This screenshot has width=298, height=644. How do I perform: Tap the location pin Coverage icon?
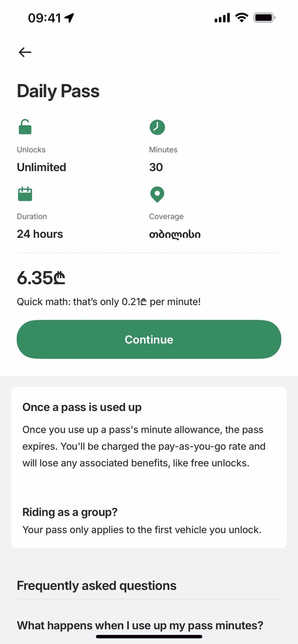[x=157, y=194]
